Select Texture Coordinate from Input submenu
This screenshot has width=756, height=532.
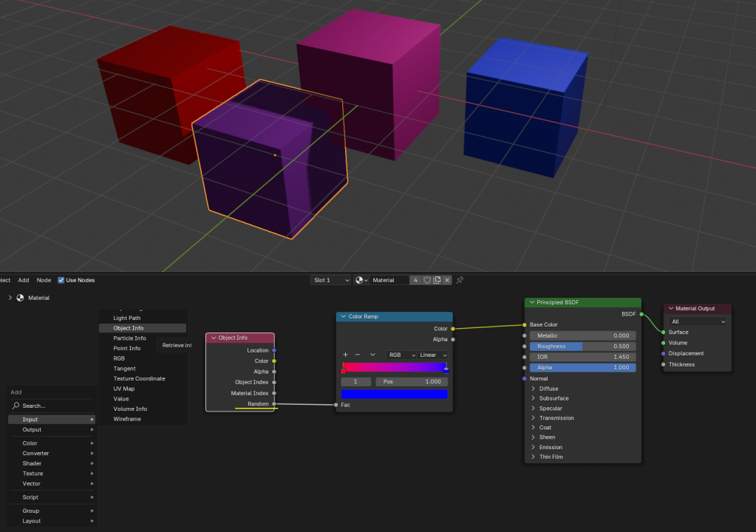139,378
